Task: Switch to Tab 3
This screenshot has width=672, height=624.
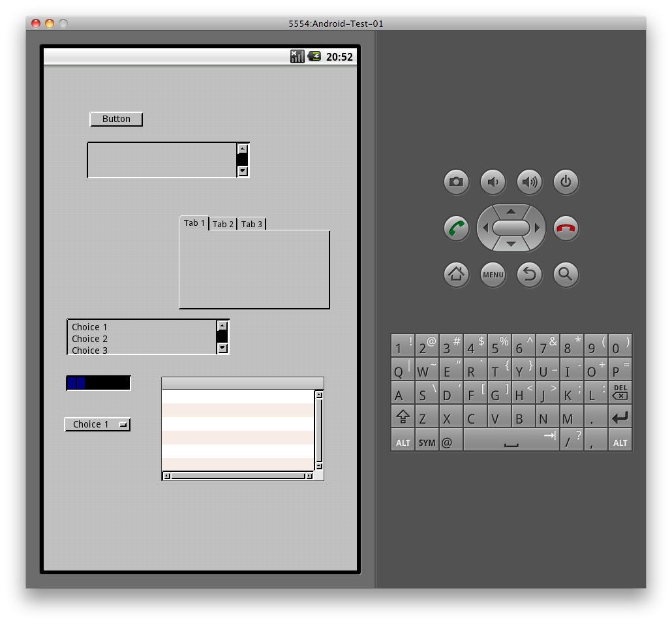Action: click(x=252, y=224)
